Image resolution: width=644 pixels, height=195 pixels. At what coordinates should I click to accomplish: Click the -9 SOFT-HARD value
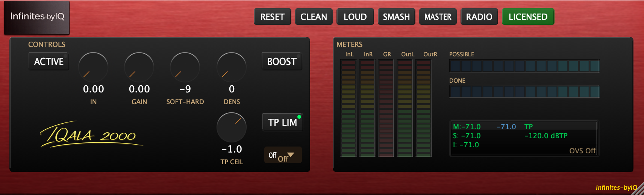coord(185,89)
